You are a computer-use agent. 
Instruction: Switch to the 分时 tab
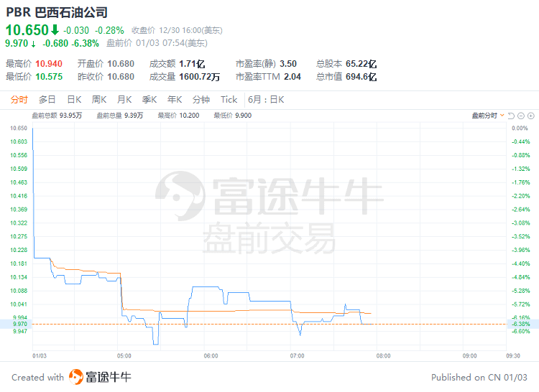pyautogui.click(x=19, y=100)
